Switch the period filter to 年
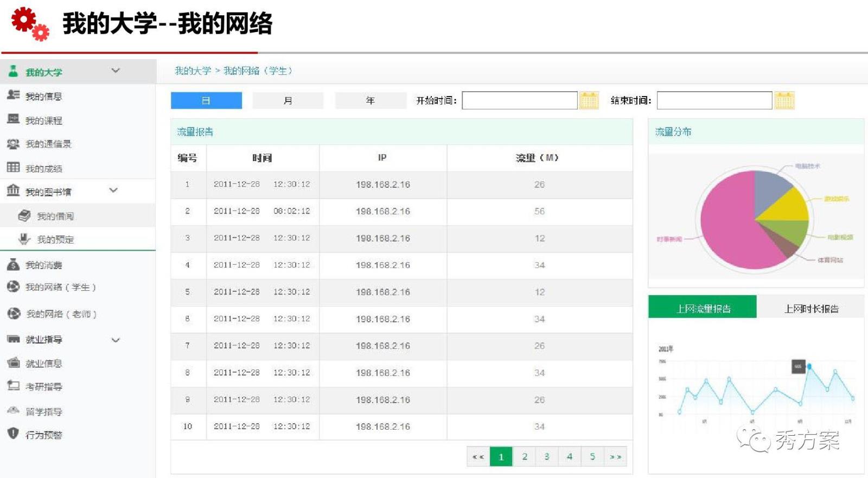 coord(371,100)
